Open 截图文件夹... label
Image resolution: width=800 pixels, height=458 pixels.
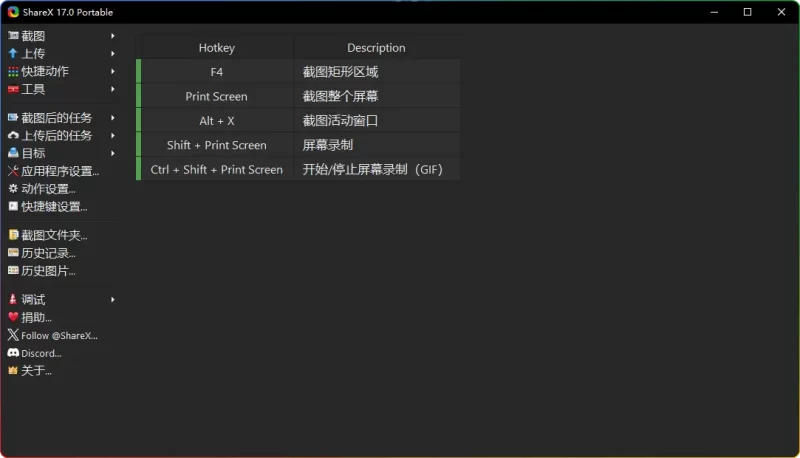click(54, 235)
